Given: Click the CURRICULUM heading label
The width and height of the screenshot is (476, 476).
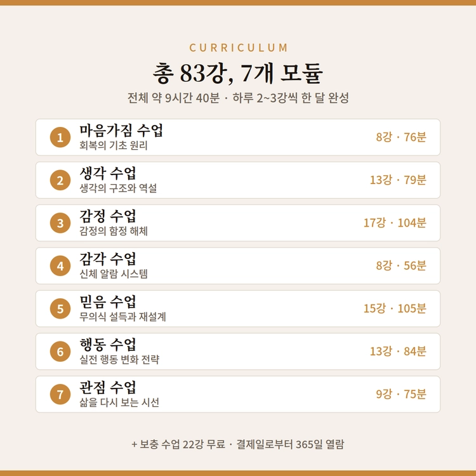Looking at the screenshot, I should pyautogui.click(x=238, y=48).
